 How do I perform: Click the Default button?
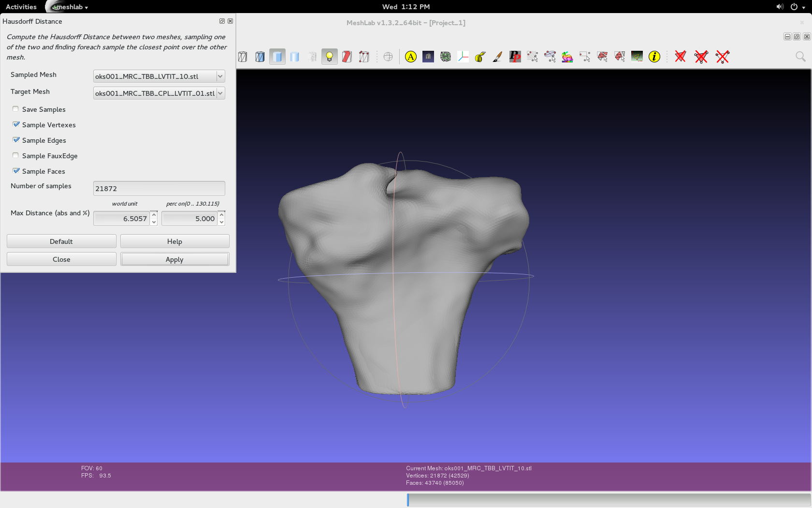(61, 241)
